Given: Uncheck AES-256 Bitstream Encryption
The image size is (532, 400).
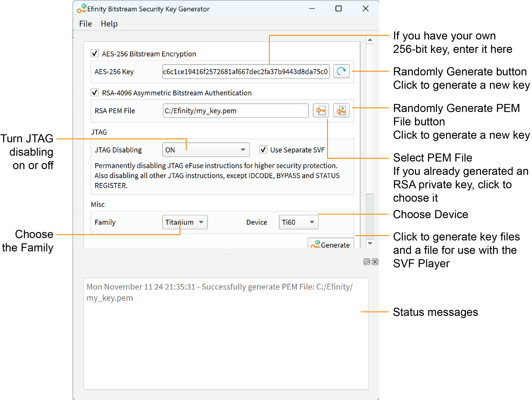Looking at the screenshot, I should click(x=95, y=53).
